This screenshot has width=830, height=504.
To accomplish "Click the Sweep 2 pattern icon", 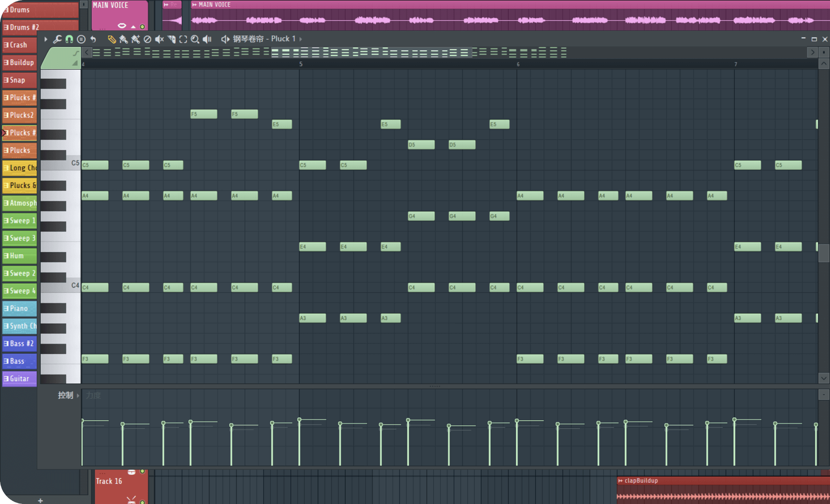I will [6, 273].
